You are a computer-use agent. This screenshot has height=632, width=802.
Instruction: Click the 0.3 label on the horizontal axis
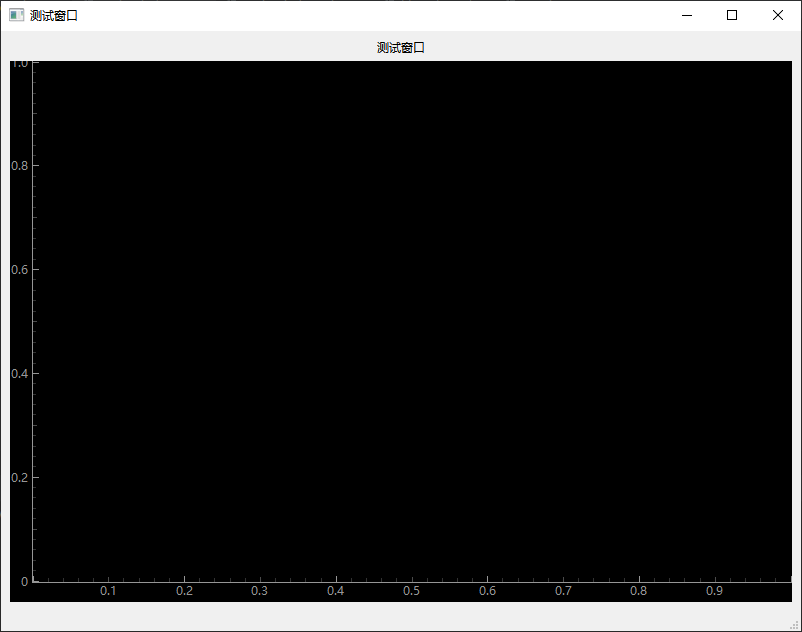259,591
